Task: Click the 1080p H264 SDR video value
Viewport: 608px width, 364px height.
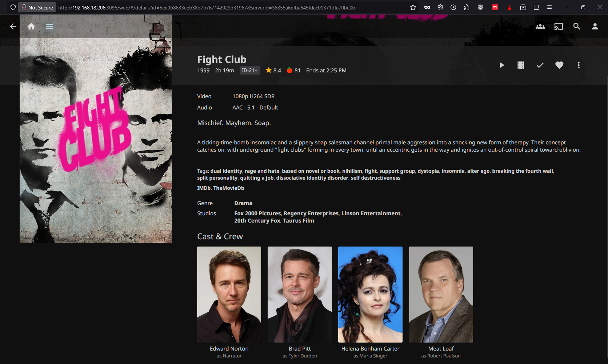Action: [253, 96]
